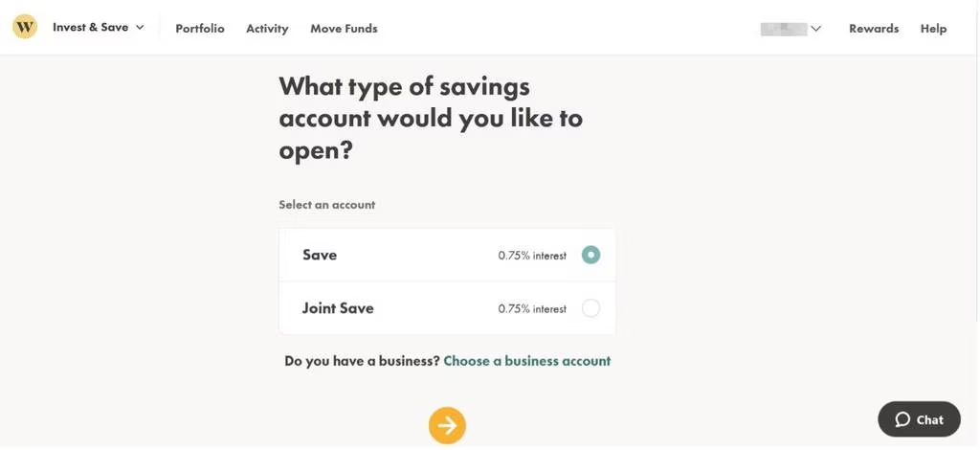Click the Invest & Save menu label
Viewport: 980px width, 450px height.
click(91, 28)
